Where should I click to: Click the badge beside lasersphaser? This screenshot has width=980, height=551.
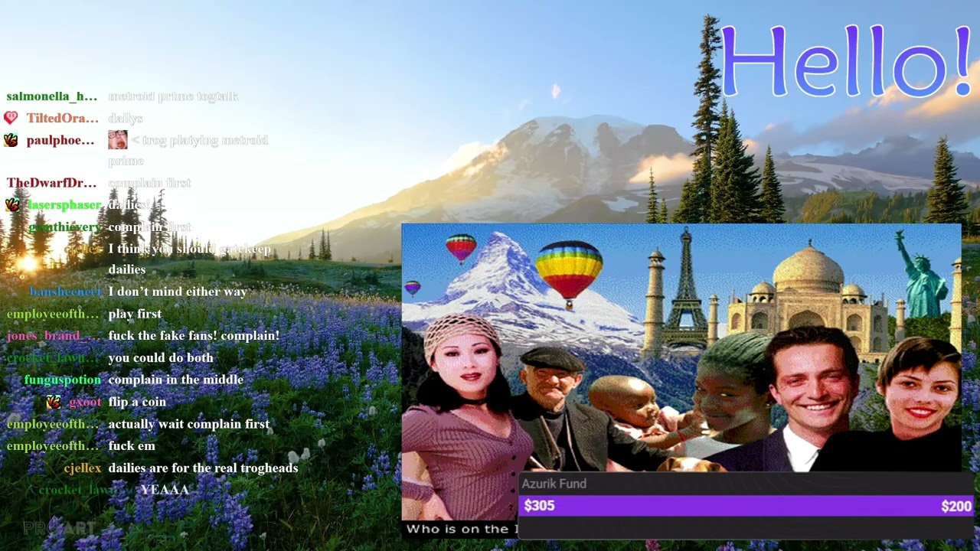coord(12,205)
